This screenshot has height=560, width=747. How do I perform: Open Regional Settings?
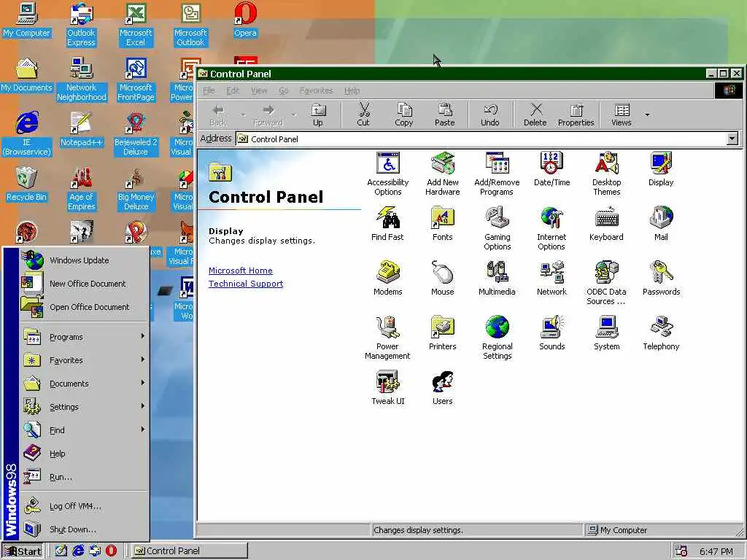497,338
